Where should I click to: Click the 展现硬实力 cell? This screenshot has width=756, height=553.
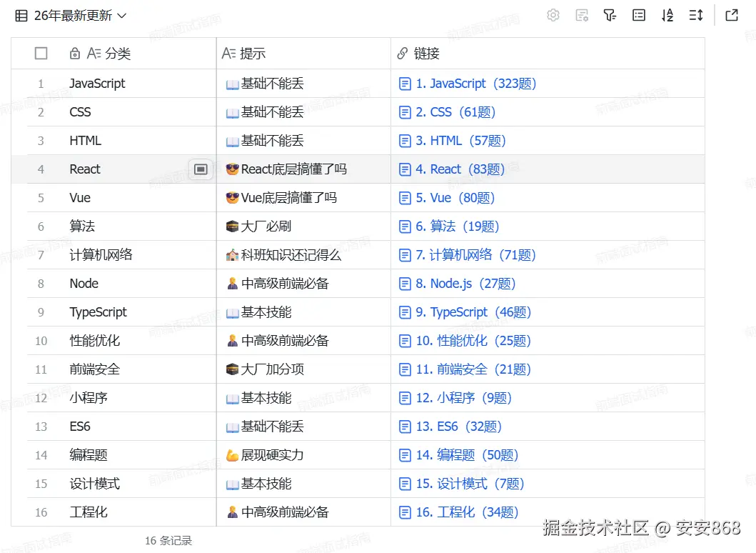(x=303, y=455)
